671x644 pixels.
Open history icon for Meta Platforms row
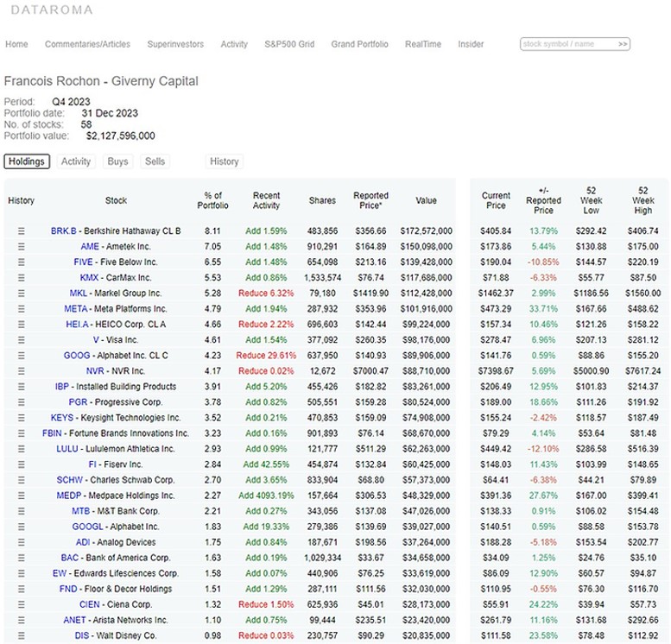click(21, 309)
